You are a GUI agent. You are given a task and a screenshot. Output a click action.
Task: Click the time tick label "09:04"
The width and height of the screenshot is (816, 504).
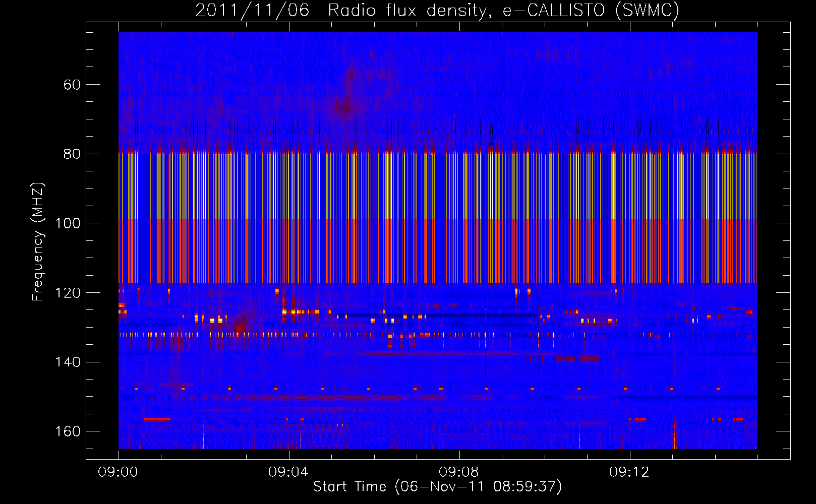pyautogui.click(x=288, y=472)
